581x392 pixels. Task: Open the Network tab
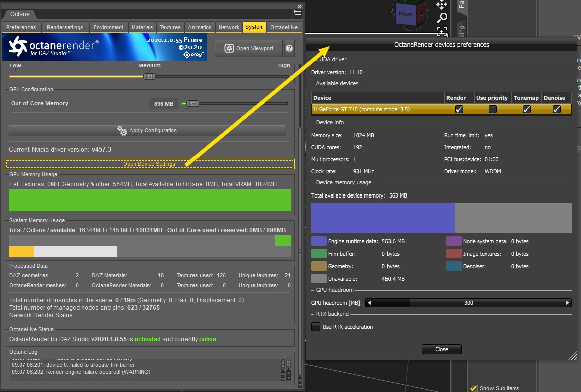click(229, 27)
